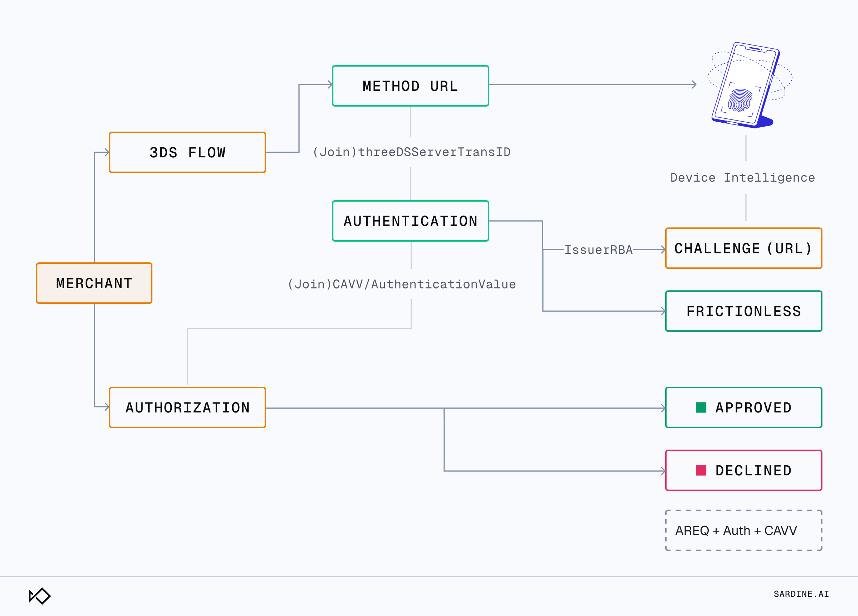Image resolution: width=858 pixels, height=616 pixels.
Task: Click the CHALLENGE (URL) box
Action: pyautogui.click(x=743, y=248)
